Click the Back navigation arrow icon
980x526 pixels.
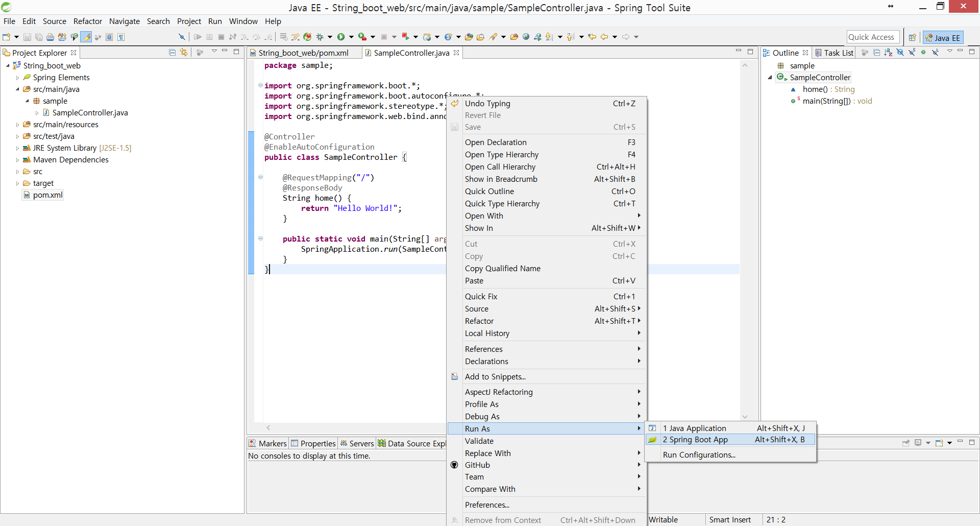(604, 37)
